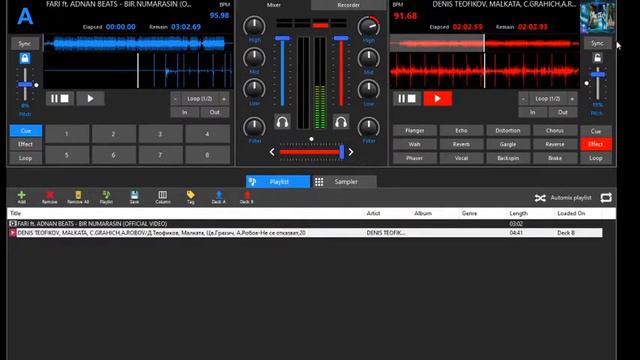Image resolution: width=640 pixels, height=360 pixels.
Task: Select FARI ft. ADNAN BEATS playlist row
Action: (x=304, y=224)
